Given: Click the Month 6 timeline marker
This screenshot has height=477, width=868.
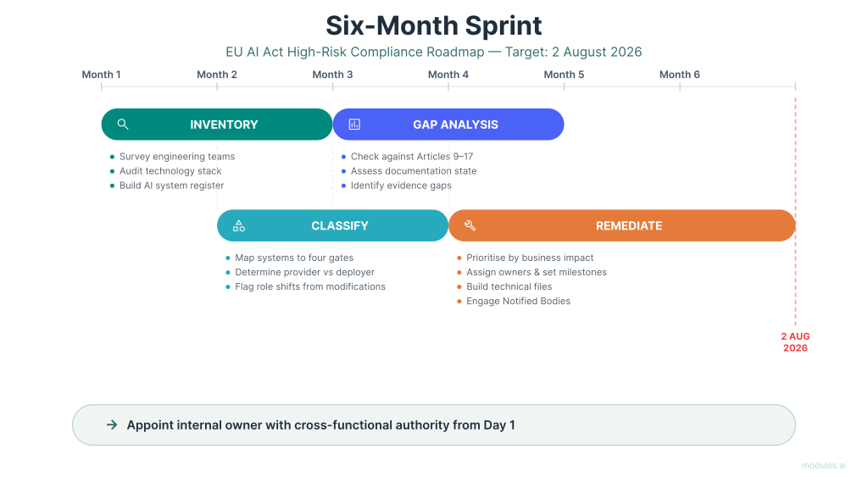Looking at the screenshot, I should click(680, 75).
